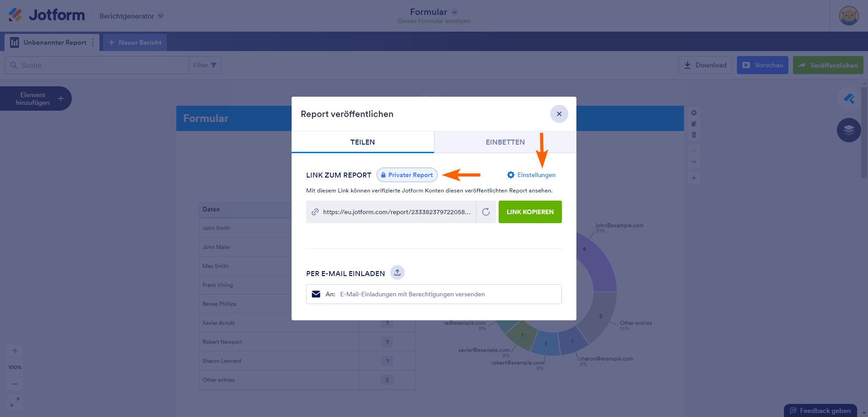Click the LINK KOPIEREN button

530,212
